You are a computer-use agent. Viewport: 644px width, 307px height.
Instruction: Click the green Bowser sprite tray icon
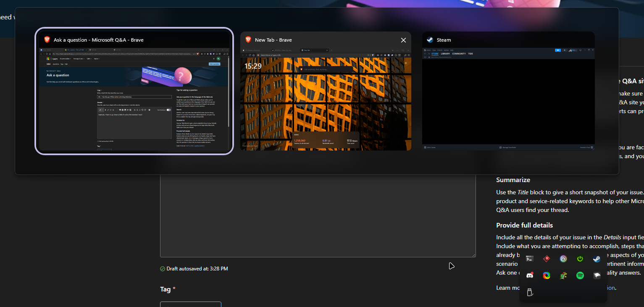563,275
